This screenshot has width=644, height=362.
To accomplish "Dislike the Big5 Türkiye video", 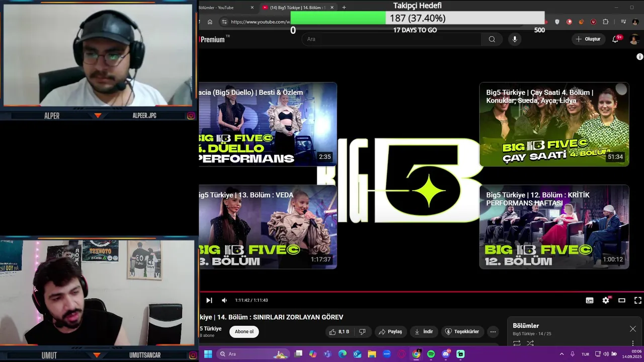I will coord(362,332).
